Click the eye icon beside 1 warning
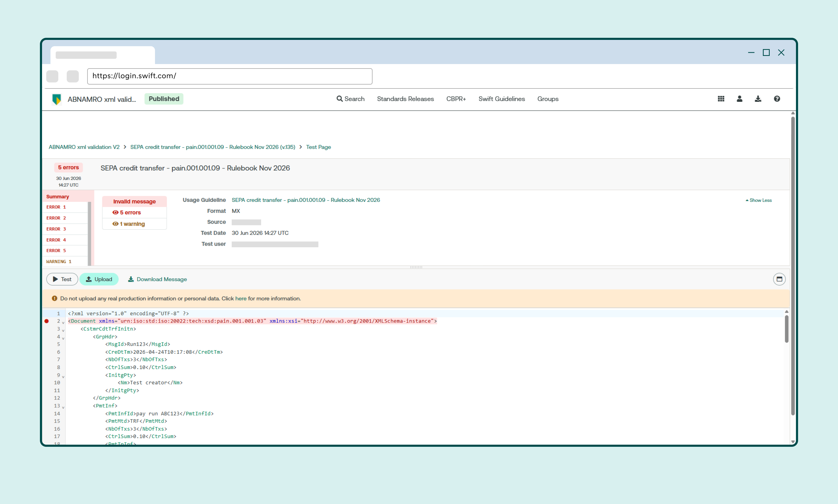838x504 pixels. (116, 224)
